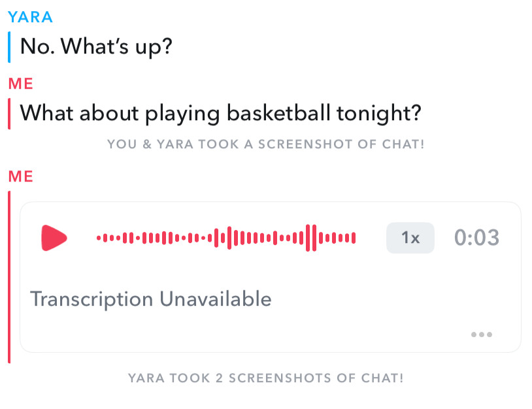
Task: Click the ME label above the voice note
Action: coord(20,176)
